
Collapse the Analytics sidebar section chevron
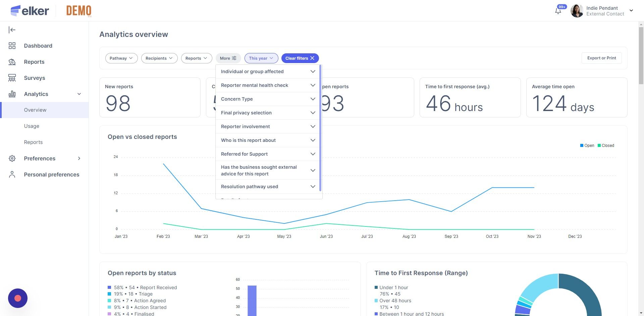[79, 94]
